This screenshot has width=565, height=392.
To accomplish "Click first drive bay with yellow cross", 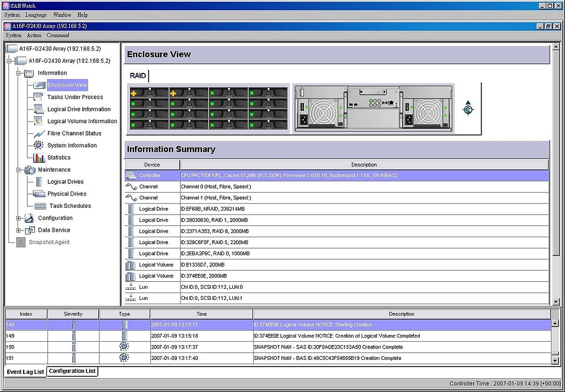I will point(149,93).
